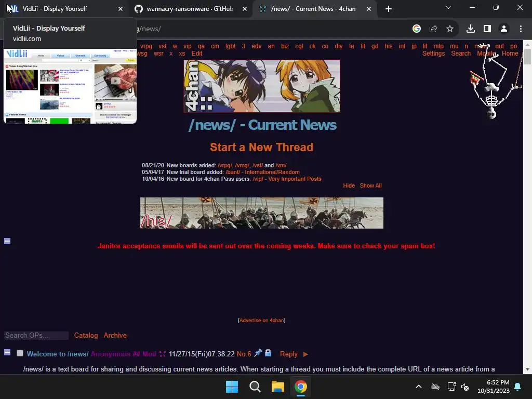The height and width of the screenshot is (399, 532).
Task: Open the Catalog link
Action: point(86,335)
